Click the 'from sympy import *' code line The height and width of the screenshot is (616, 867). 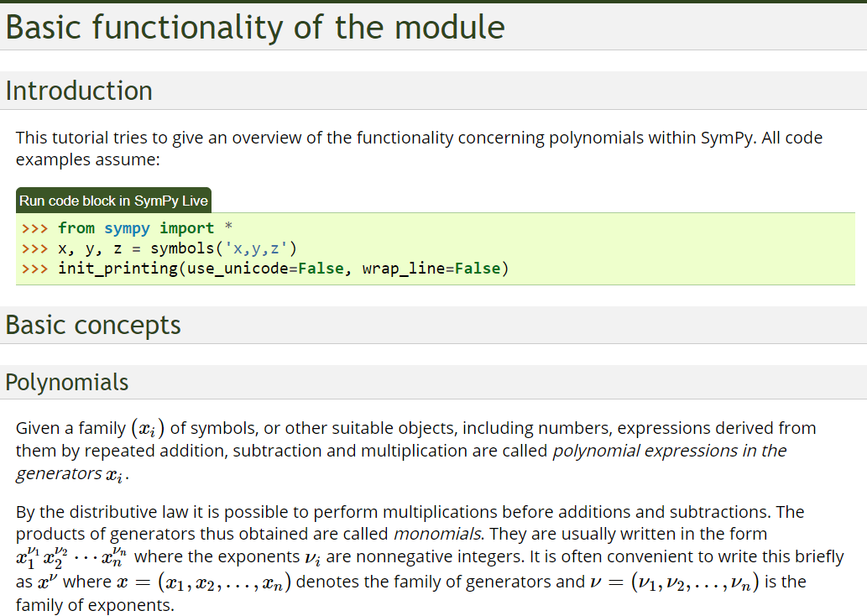pyautogui.click(x=135, y=228)
